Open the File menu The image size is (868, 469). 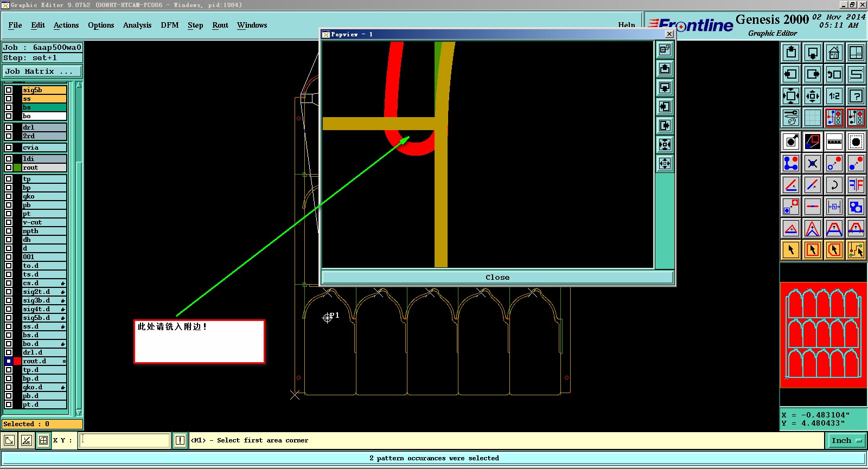point(15,25)
